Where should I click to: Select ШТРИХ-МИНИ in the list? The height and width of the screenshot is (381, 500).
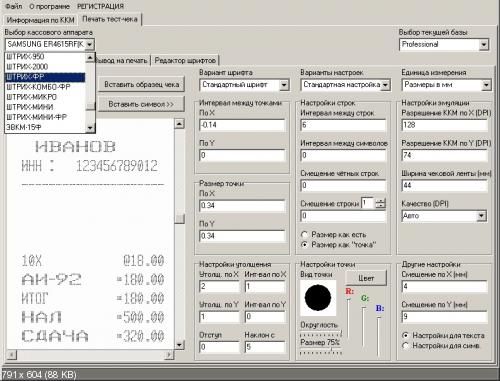[45, 107]
